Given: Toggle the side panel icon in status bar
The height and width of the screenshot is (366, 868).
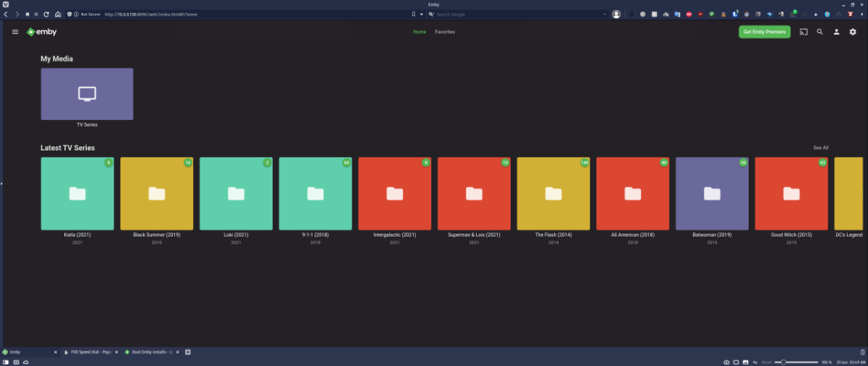Looking at the screenshot, I should pos(6,362).
